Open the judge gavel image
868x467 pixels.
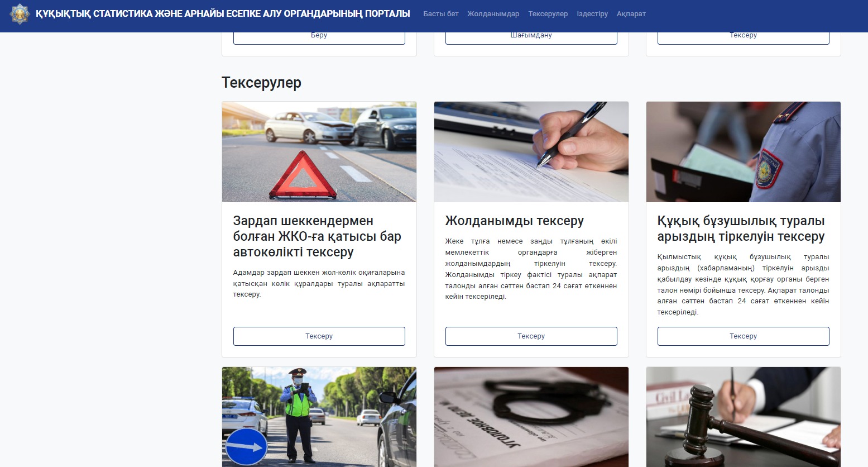(743, 417)
